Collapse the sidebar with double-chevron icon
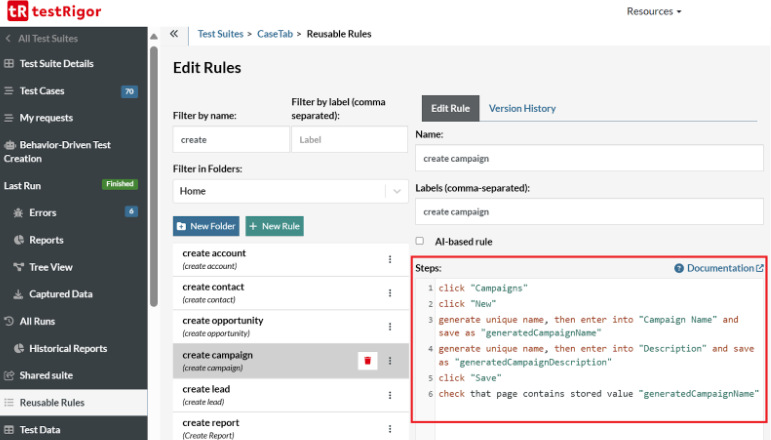Image resolution: width=771 pixels, height=440 pixels. point(174,33)
